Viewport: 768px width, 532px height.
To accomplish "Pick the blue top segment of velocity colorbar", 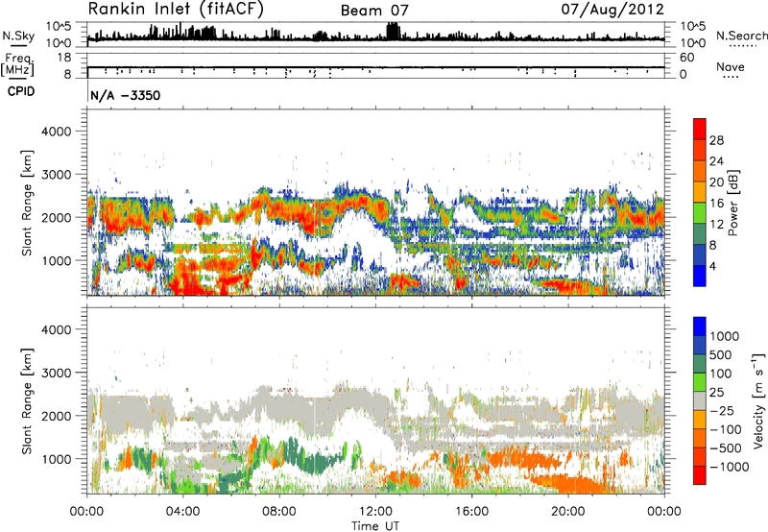I will [700, 326].
